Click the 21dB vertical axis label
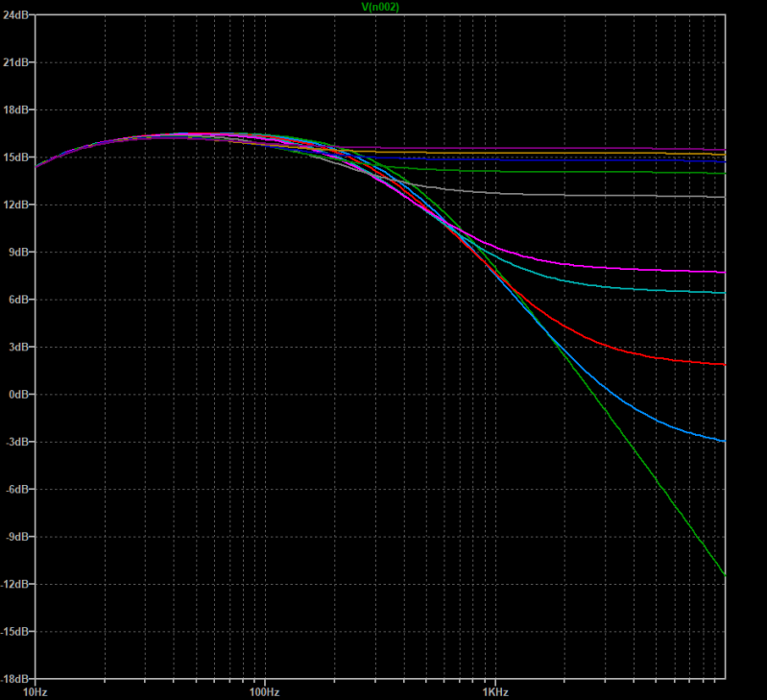Screen dimensions: 767x700 (16, 62)
